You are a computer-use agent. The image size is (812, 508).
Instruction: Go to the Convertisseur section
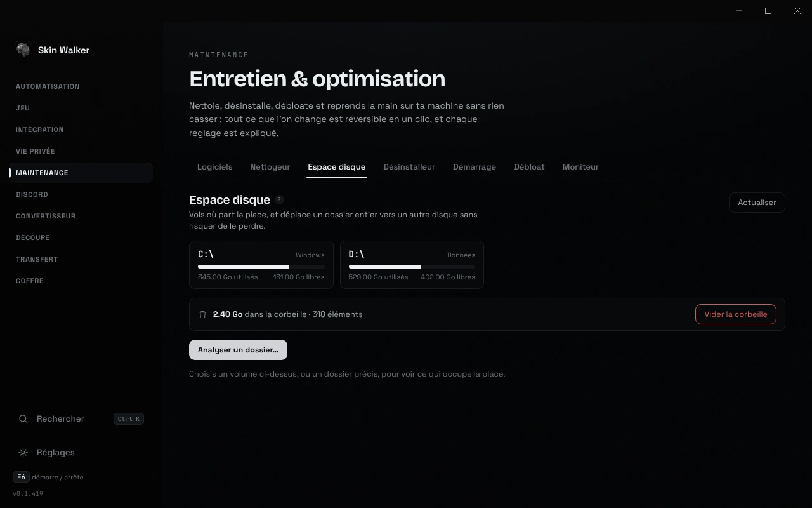click(x=81, y=216)
